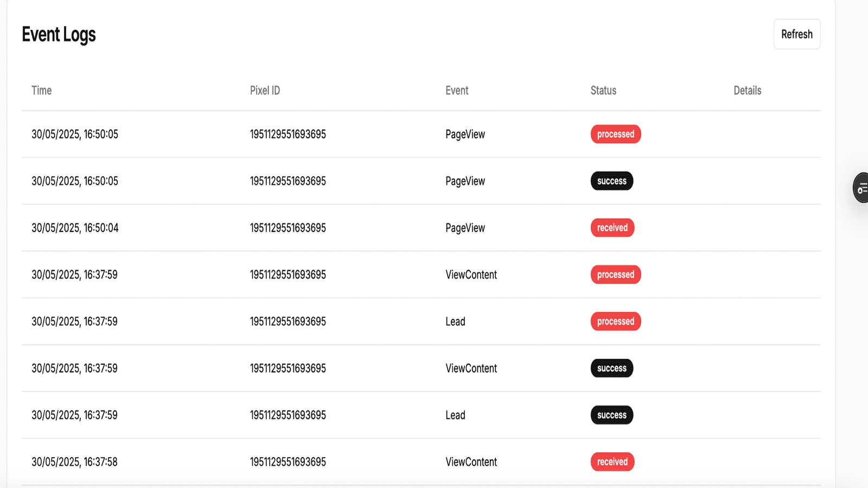Sort logs by the Event column
The width and height of the screenshot is (868, 488).
click(457, 91)
